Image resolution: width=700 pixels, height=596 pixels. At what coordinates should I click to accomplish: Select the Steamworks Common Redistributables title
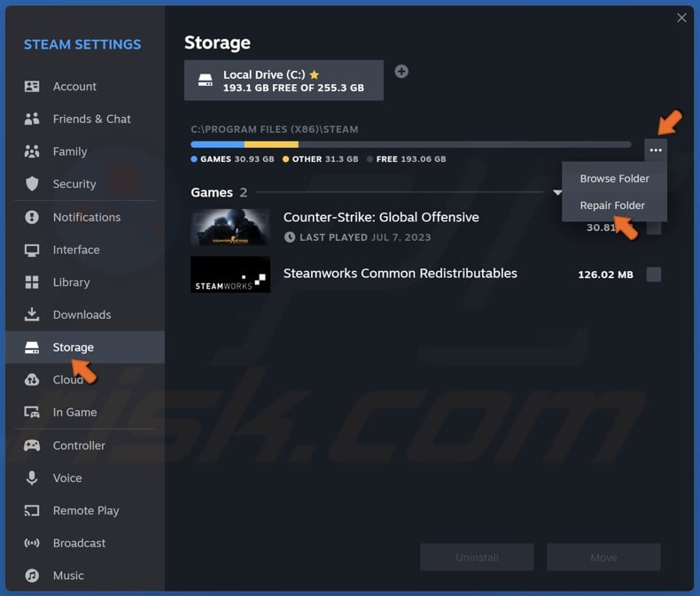tap(400, 273)
